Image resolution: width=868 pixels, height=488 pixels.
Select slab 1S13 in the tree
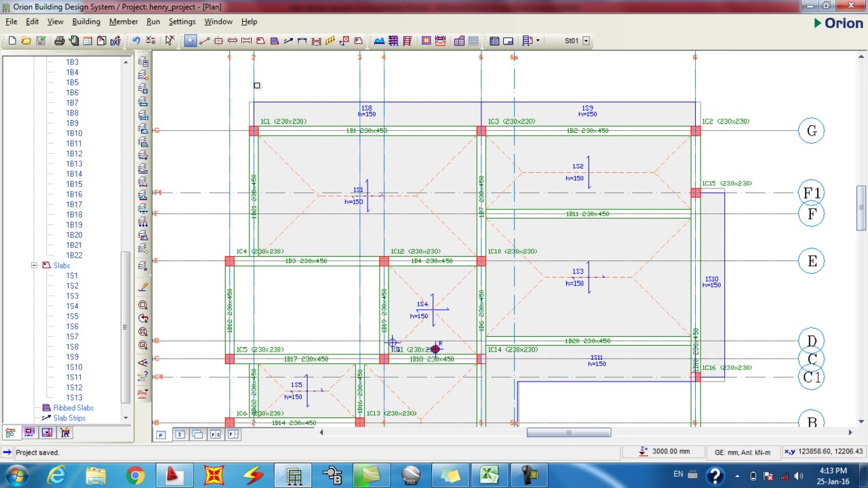[x=74, y=398]
